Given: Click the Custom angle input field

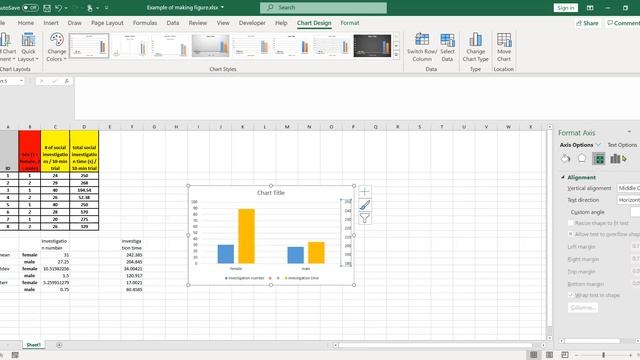Looking at the screenshot, I should pos(635,212).
